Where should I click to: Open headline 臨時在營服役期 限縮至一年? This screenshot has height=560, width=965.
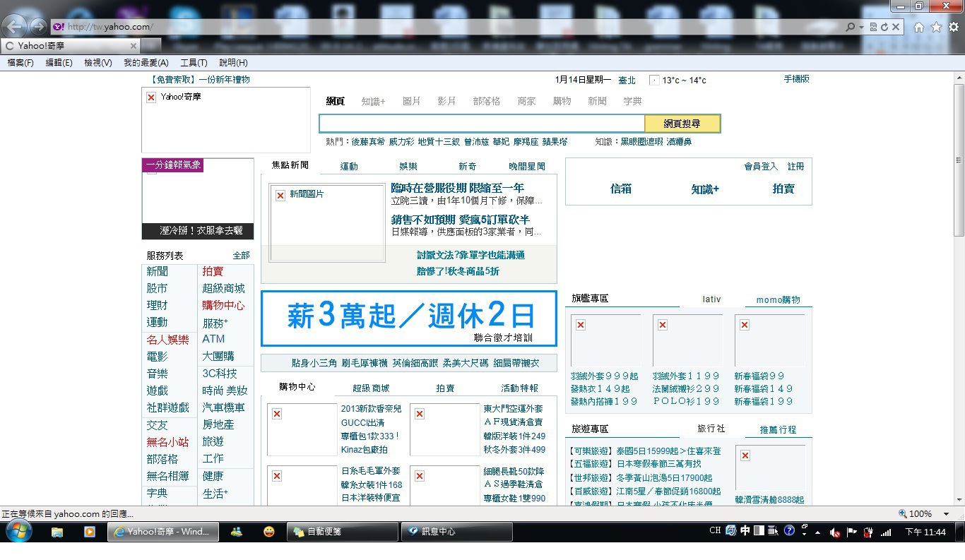coord(458,188)
